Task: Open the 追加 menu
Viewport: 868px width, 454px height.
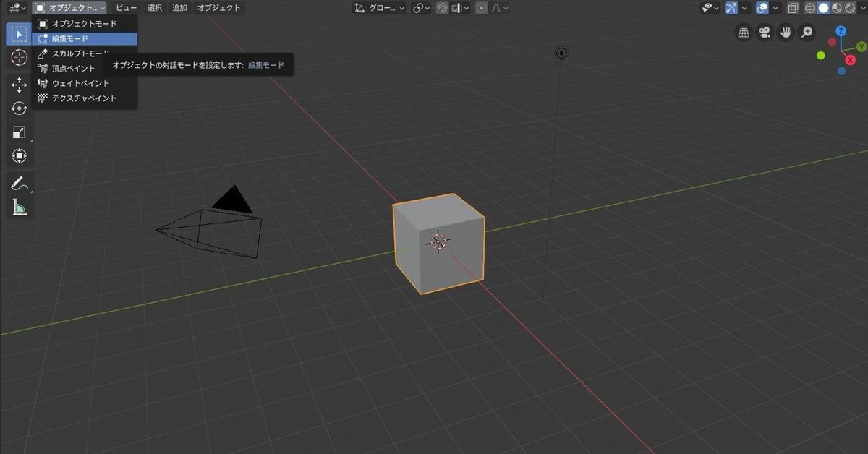Action: 179,8
